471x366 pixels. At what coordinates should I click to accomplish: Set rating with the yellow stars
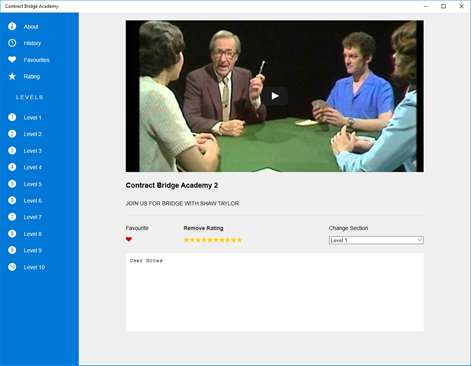(x=213, y=240)
